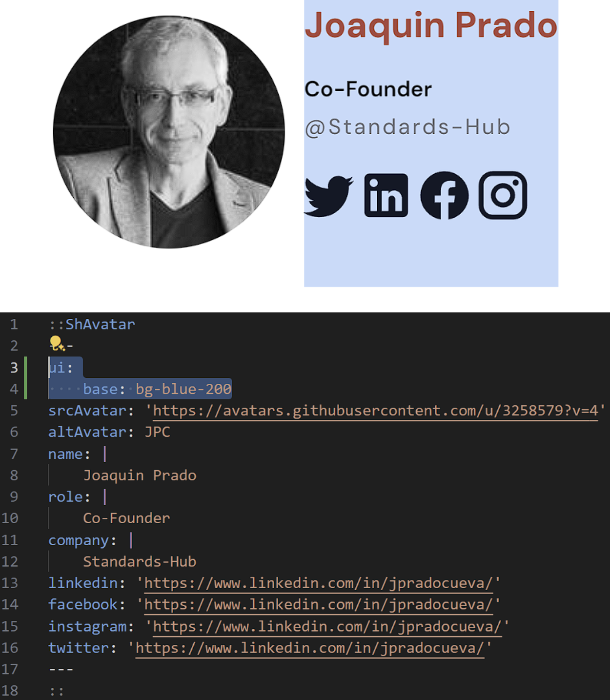Click line number 17 in the gutter
The width and height of the screenshot is (610, 700).
click(x=10, y=669)
